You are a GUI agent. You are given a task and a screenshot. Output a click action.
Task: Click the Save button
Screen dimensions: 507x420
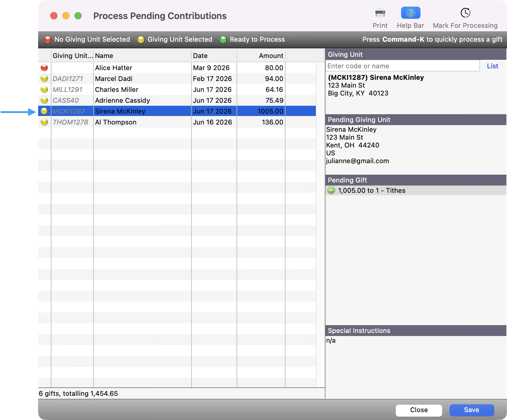point(472,410)
